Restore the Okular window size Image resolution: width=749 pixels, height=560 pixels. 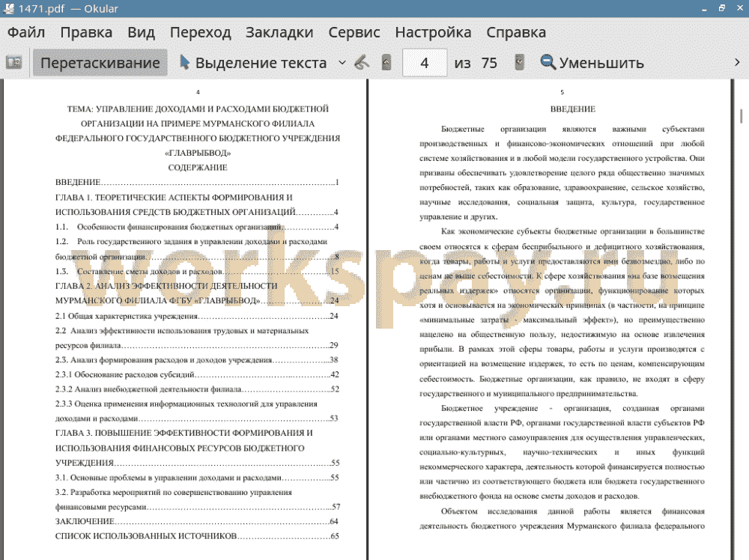[722, 8]
